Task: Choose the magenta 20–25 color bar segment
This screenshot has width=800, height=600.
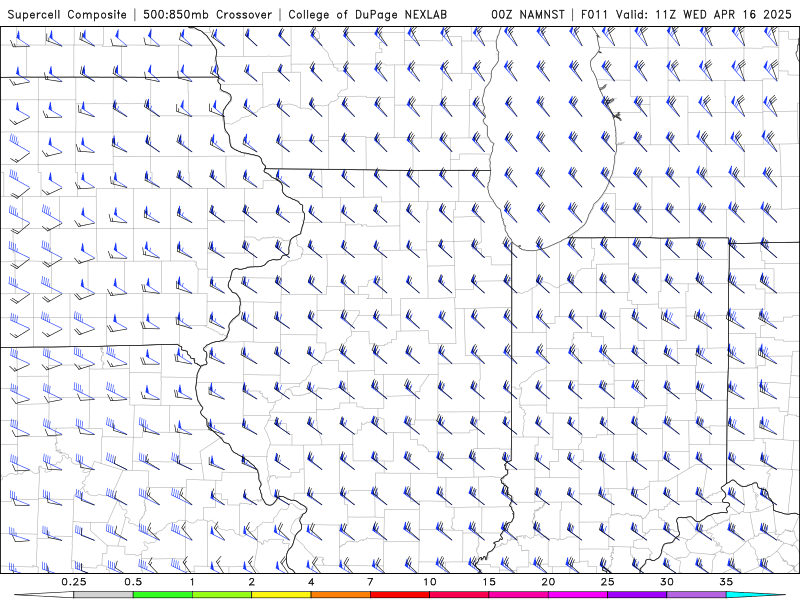Action: click(578, 595)
